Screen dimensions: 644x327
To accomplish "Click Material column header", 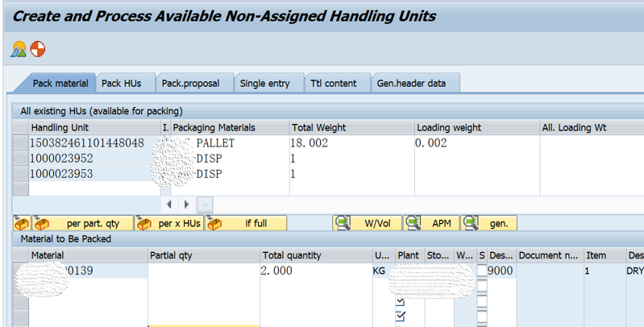I will pyautogui.click(x=88, y=255).
